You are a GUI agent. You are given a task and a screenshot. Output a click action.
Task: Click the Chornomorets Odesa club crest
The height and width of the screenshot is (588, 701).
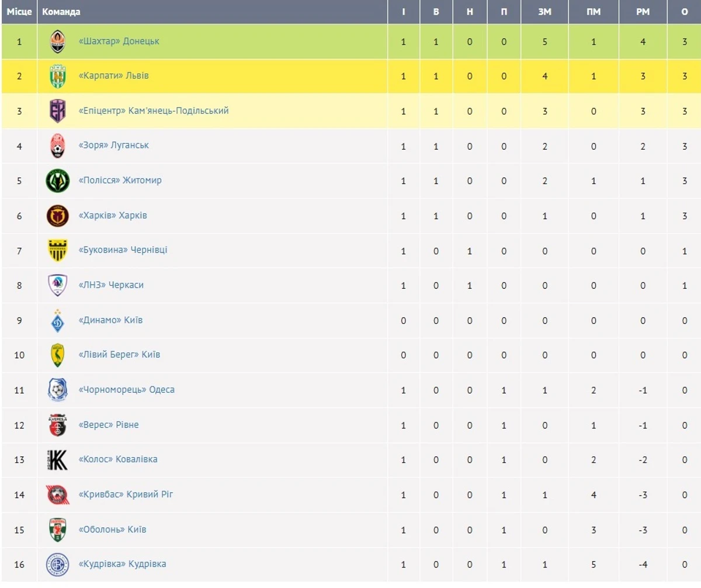[57, 390]
